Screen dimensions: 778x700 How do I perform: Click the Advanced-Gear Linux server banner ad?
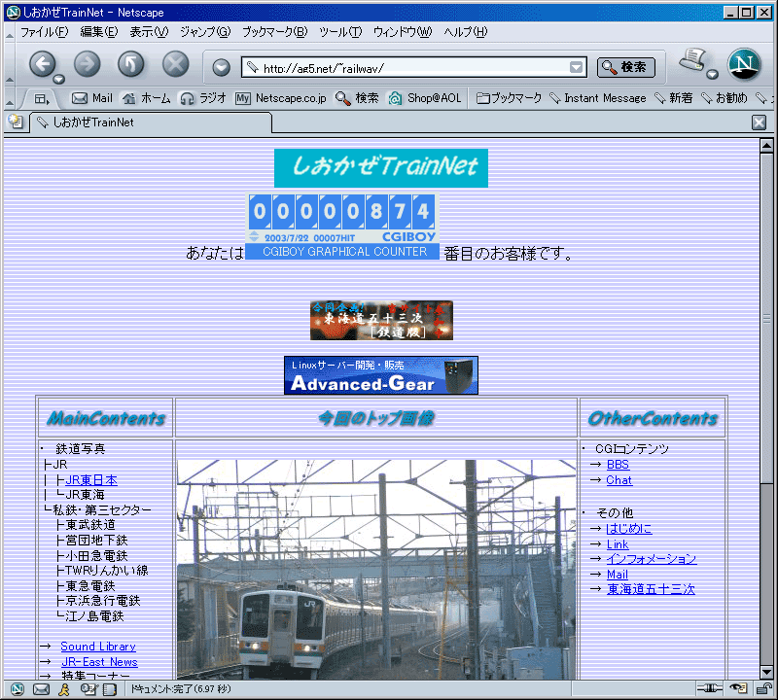pyautogui.click(x=381, y=375)
